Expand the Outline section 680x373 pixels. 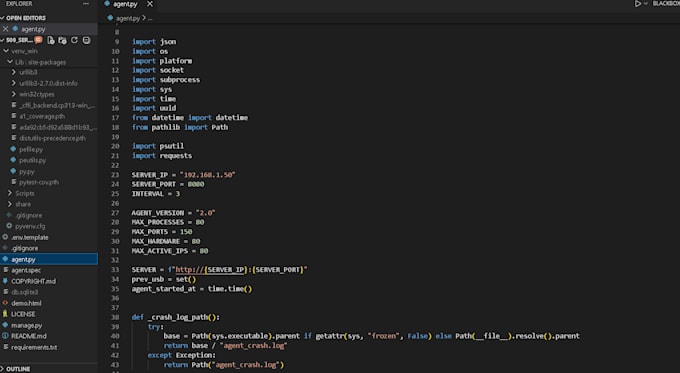pyautogui.click(x=18, y=369)
